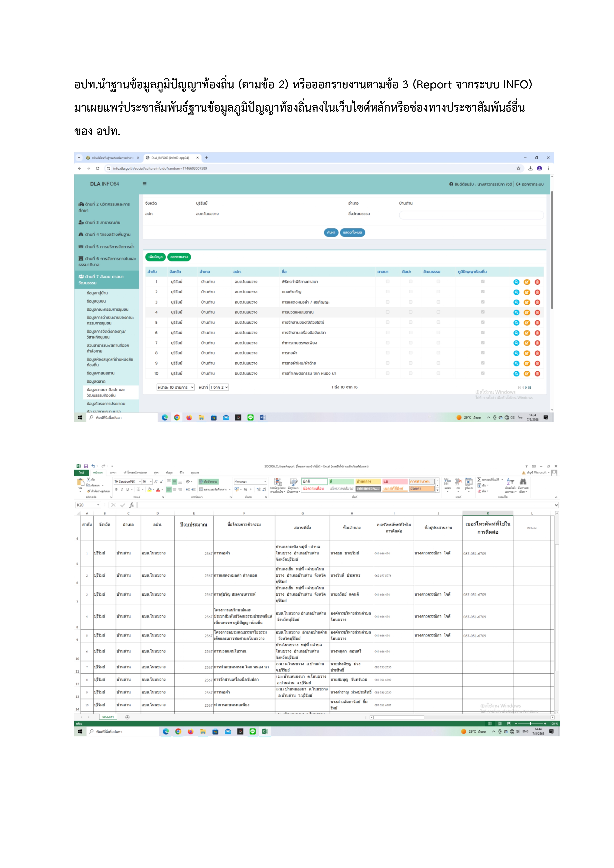The image size is (614, 868).
Task: Click bookmark star icon in address bar
Action: coord(518,169)
